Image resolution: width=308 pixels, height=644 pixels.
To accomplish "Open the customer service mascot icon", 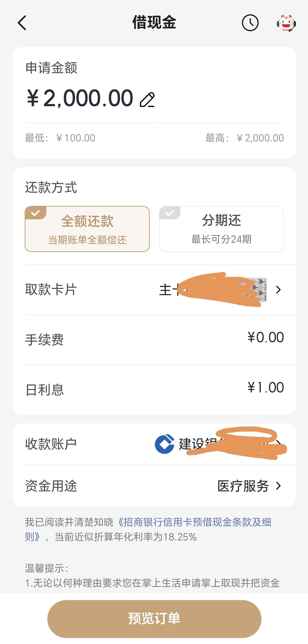I will (286, 23).
